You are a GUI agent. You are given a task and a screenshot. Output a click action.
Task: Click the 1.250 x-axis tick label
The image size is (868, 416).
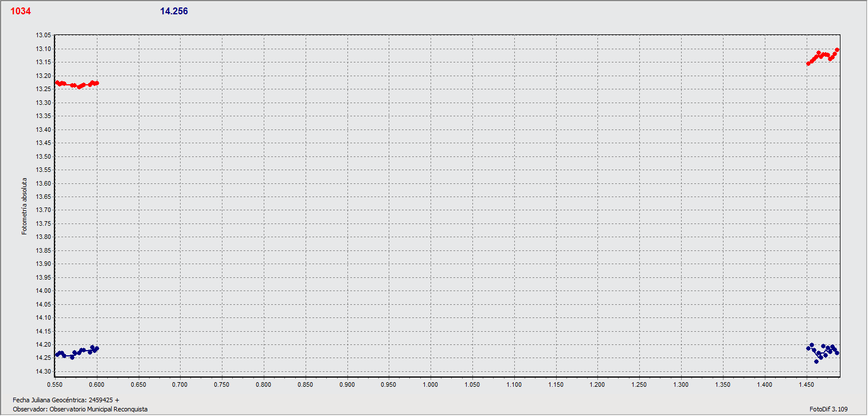click(640, 380)
